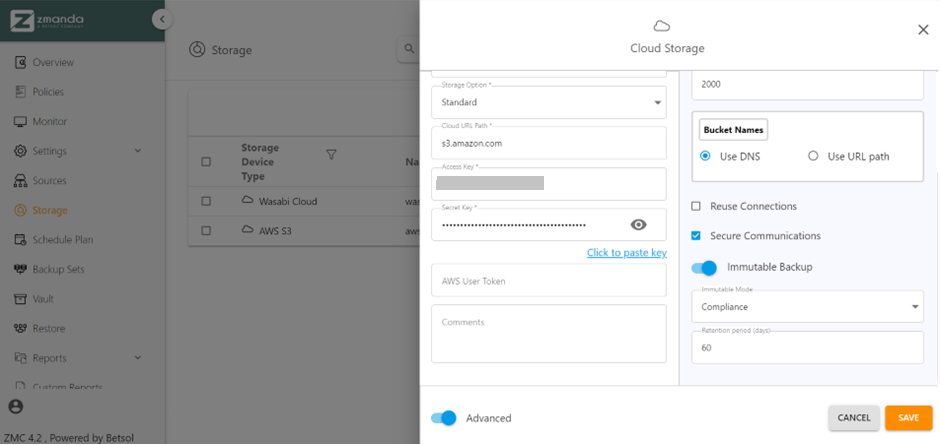Cancel the cloud storage dialog
The width and height of the screenshot is (940, 445).
click(x=854, y=418)
